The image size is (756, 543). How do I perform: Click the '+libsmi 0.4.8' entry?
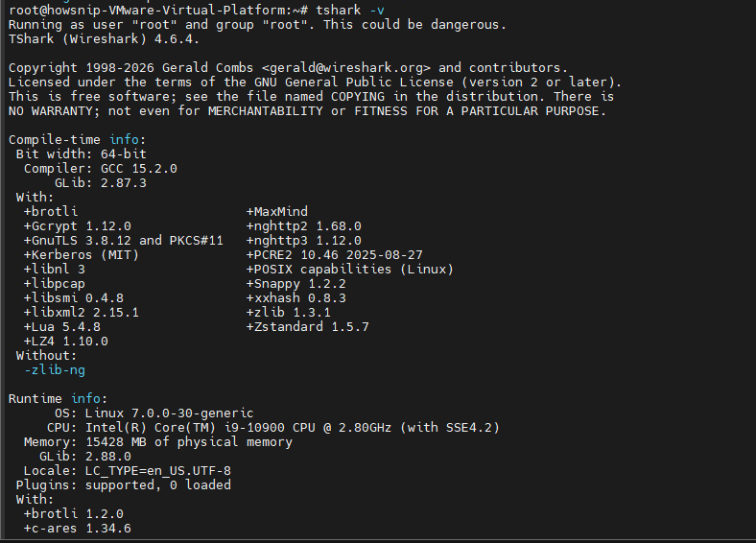click(x=73, y=298)
